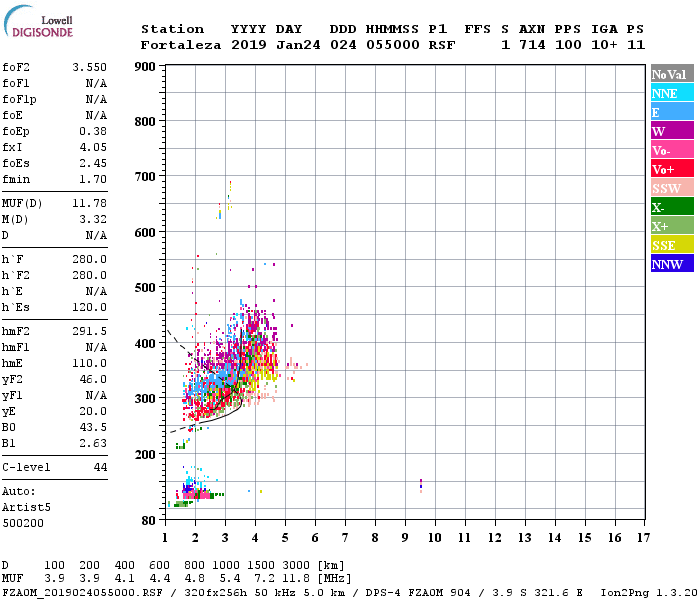The image size is (700, 600).
Task: Select the X- dark green swatch
Action: click(672, 207)
